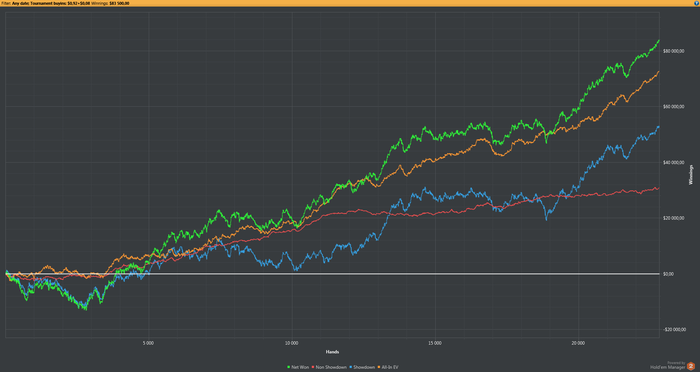
Task: Click the '20 000' hands axis label
Action: point(578,343)
